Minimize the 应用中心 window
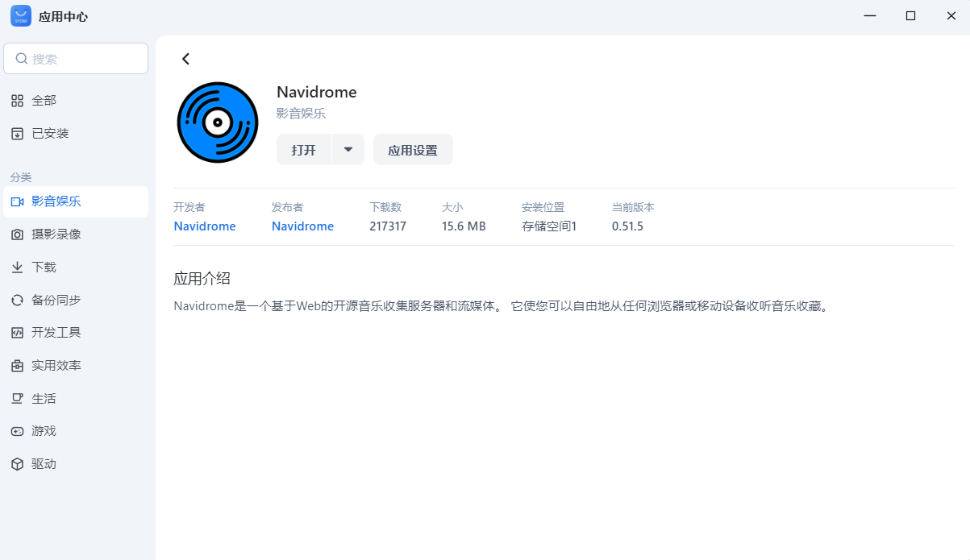 coord(870,16)
